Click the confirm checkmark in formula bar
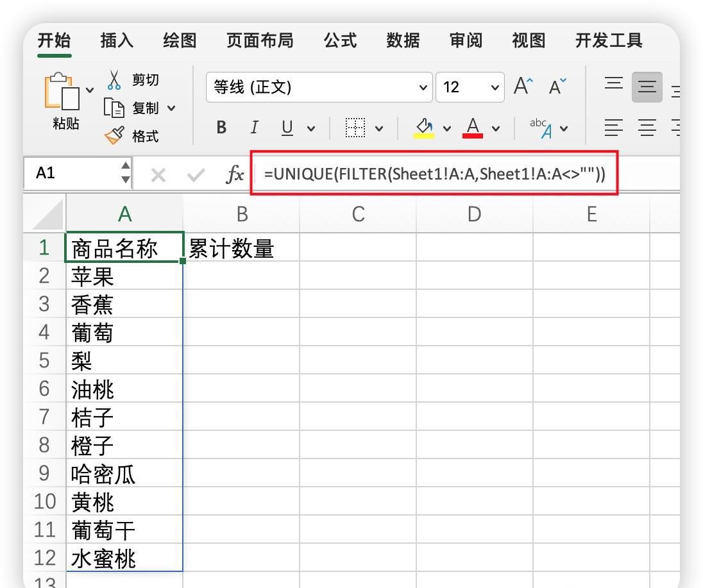Image resolution: width=703 pixels, height=588 pixels. pos(196,175)
